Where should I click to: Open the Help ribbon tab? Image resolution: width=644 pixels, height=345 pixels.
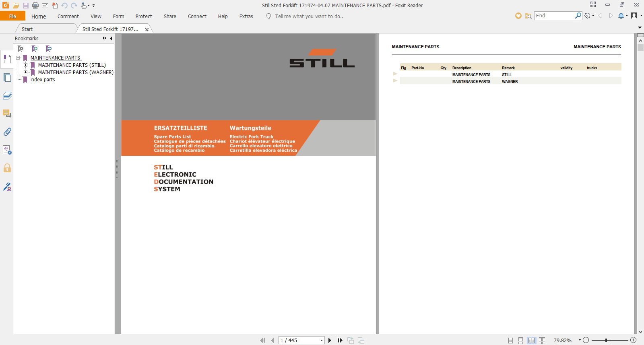click(x=223, y=17)
